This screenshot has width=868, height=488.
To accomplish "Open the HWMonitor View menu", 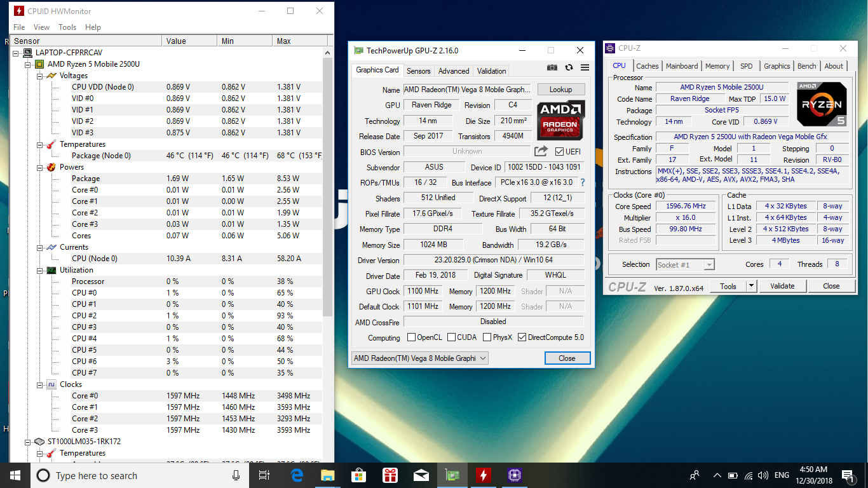I will pyautogui.click(x=41, y=27).
